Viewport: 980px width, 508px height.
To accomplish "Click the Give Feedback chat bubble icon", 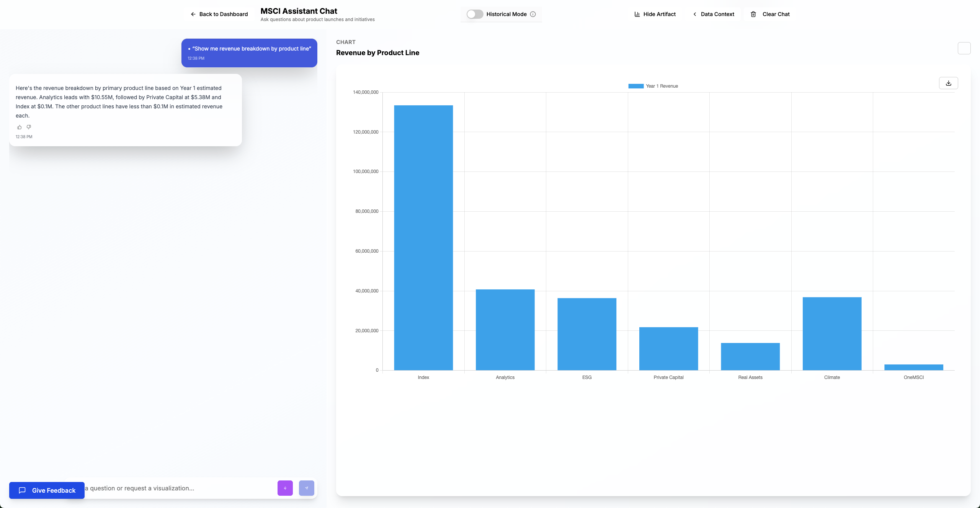I will 22,490.
